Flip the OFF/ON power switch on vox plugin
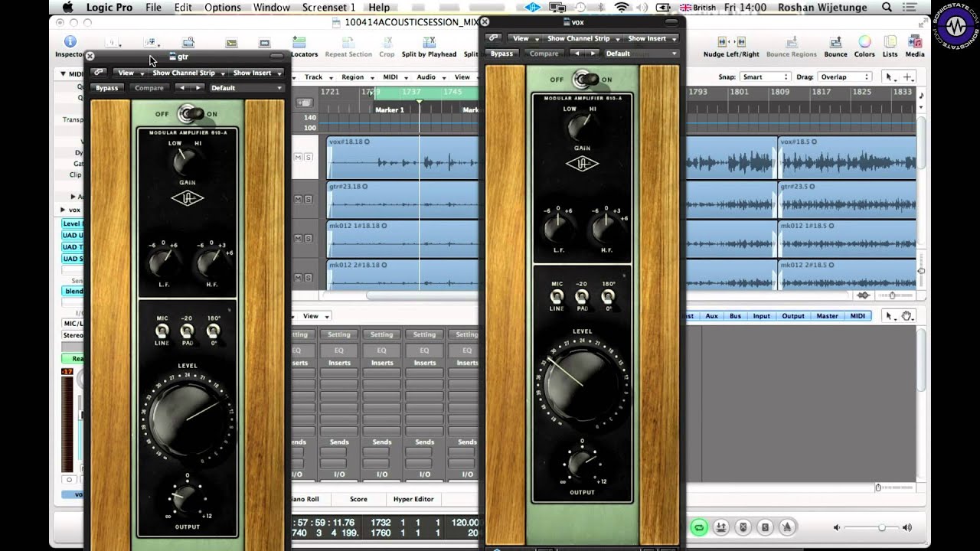 586,79
